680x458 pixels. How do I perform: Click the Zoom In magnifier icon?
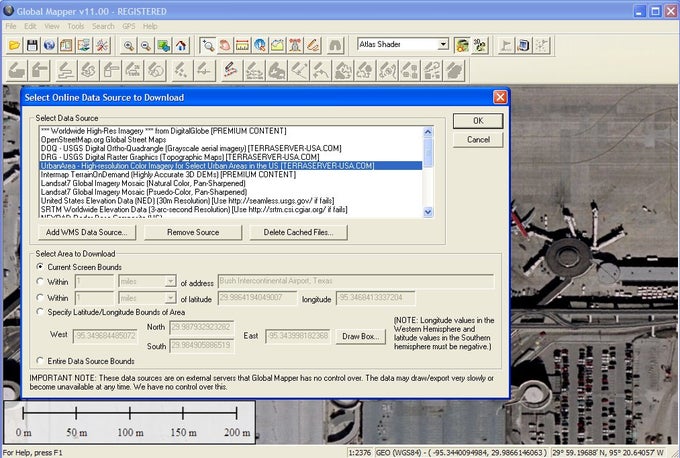pos(129,45)
